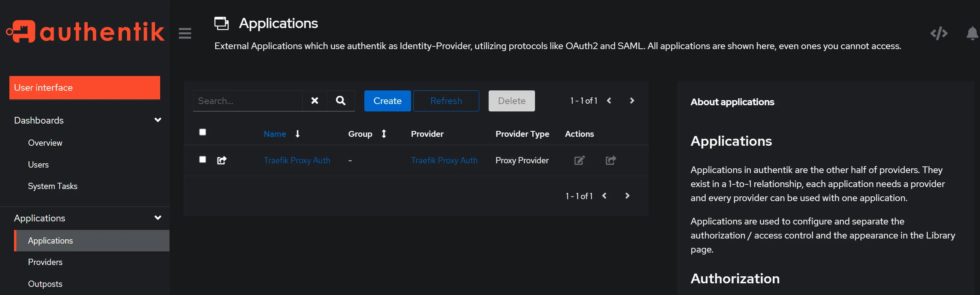
Task: Click the Applications page header icon
Action: 221,23
